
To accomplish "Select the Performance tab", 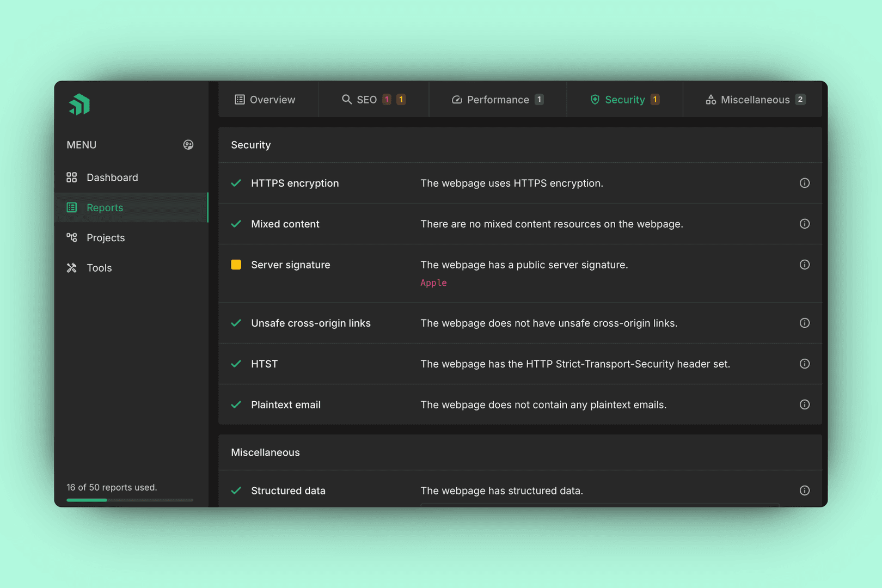I will coord(497,100).
